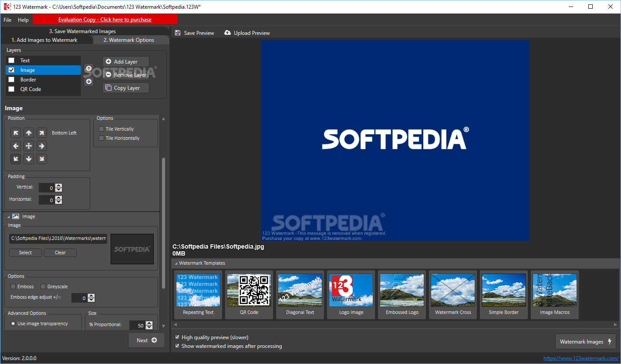Choose the Embossed Logo template
This screenshot has height=364, width=621.
pyautogui.click(x=402, y=295)
